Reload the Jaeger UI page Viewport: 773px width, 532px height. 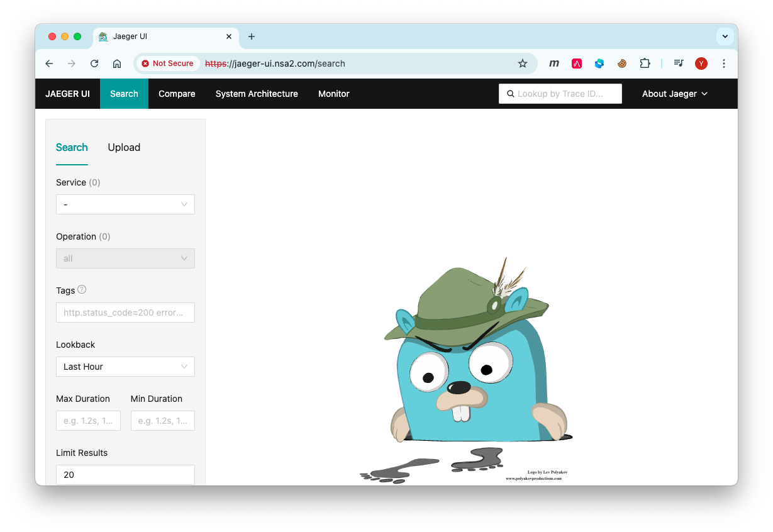point(94,64)
